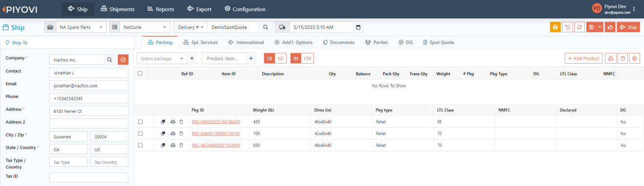Image resolution: width=644 pixels, height=186 pixels.
Task: Switch to the Spot Quote tab
Action: click(x=438, y=42)
